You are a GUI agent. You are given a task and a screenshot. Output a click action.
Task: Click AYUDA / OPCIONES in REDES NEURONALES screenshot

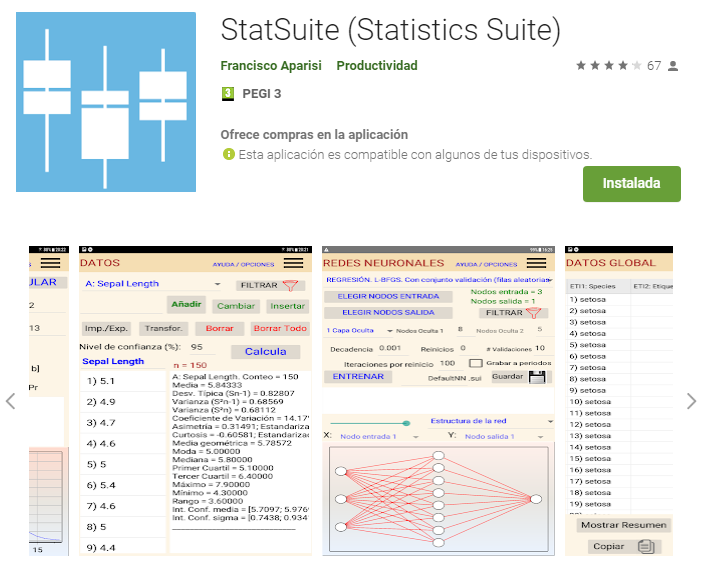pos(486,265)
